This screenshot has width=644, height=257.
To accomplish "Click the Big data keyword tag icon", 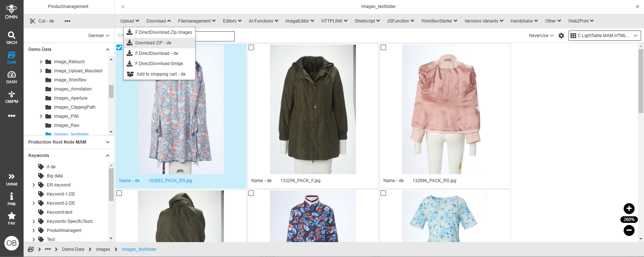I will [41, 176].
